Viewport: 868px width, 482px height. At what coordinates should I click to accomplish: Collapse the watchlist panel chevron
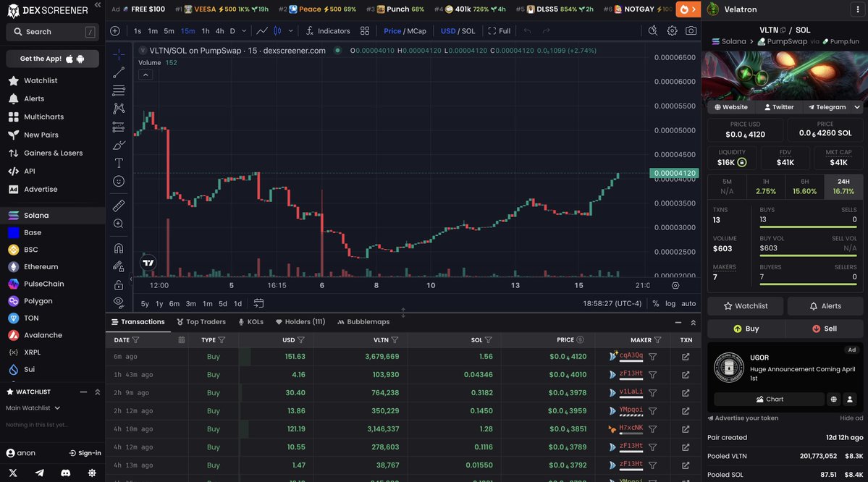click(x=98, y=392)
